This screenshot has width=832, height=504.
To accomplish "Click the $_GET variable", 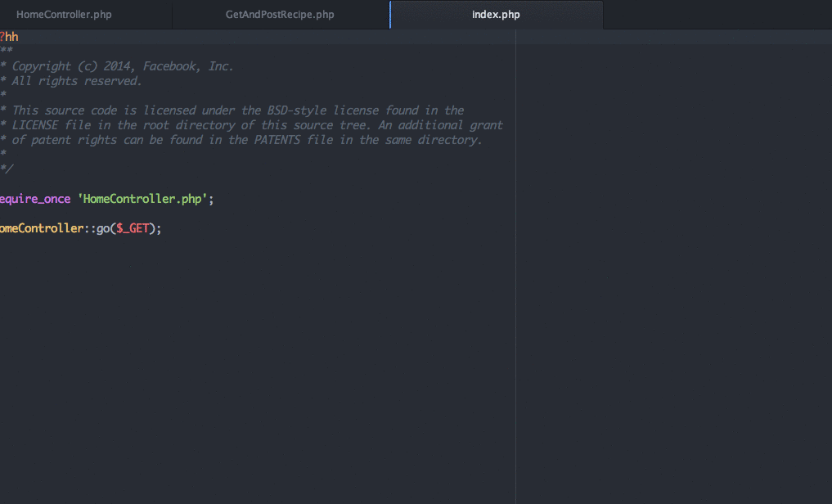I will click(133, 228).
